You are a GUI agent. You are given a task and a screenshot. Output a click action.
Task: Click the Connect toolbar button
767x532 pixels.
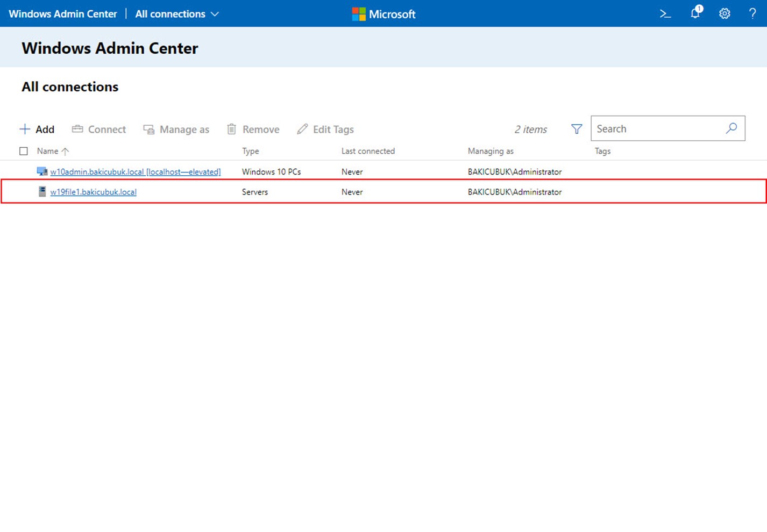[x=99, y=129]
